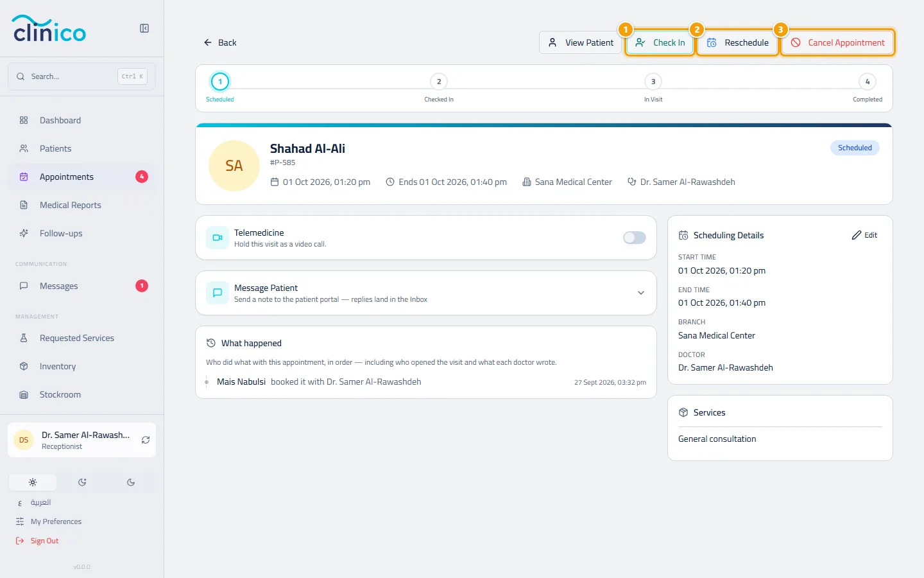Screen dimensions: 924x578
Task: Open Requested Services page
Action: click(81, 338)
